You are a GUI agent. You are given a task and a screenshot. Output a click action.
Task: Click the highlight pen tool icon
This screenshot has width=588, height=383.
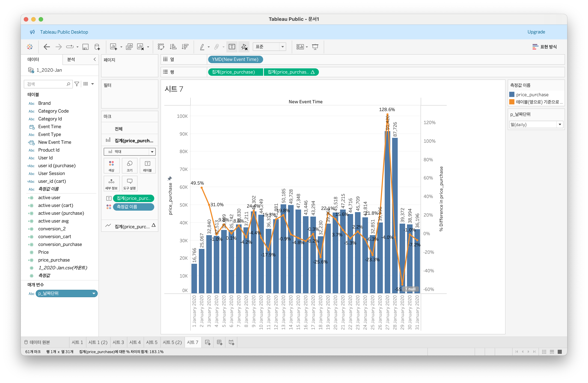(x=202, y=47)
